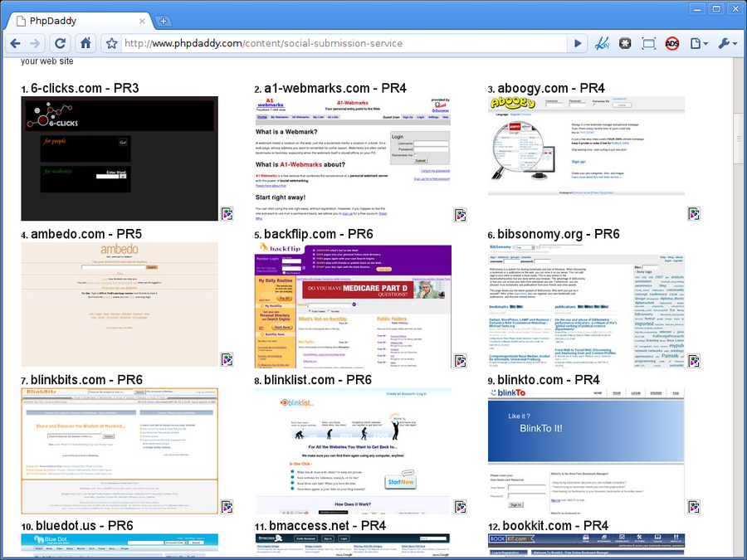Click the heading 'backflip.com - PR6'

[x=319, y=234]
